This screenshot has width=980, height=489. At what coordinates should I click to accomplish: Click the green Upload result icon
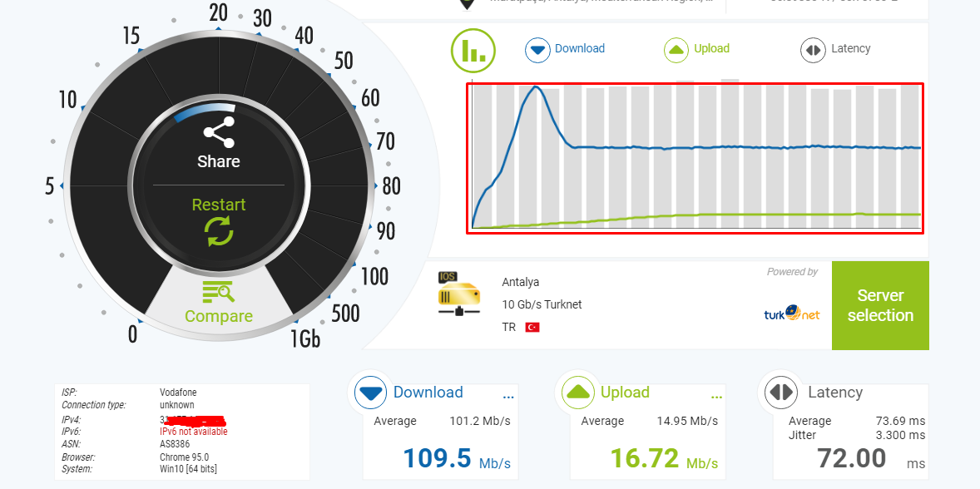pyautogui.click(x=577, y=393)
